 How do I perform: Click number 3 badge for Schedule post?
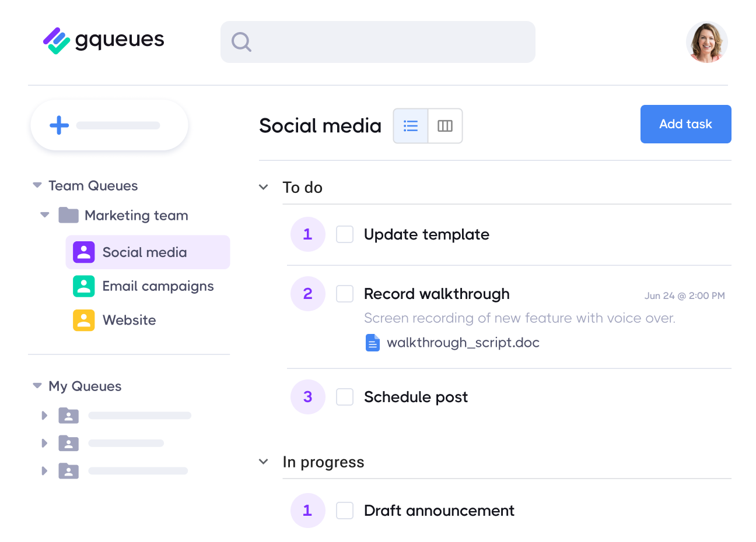pyautogui.click(x=308, y=397)
